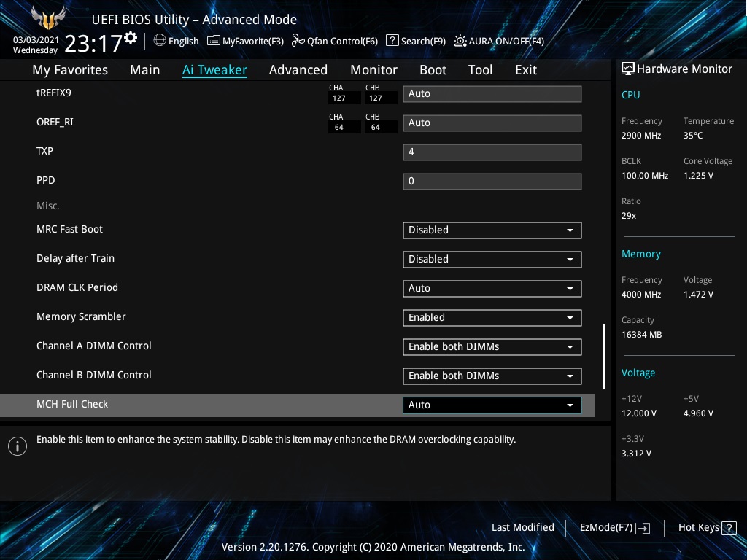Open Channel A DIMM Control dropdown

[x=492, y=346]
